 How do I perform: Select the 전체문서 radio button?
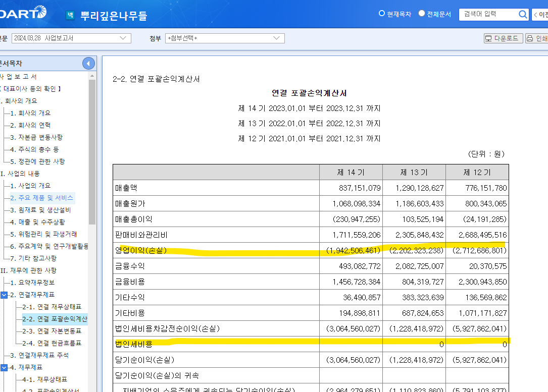click(x=422, y=13)
